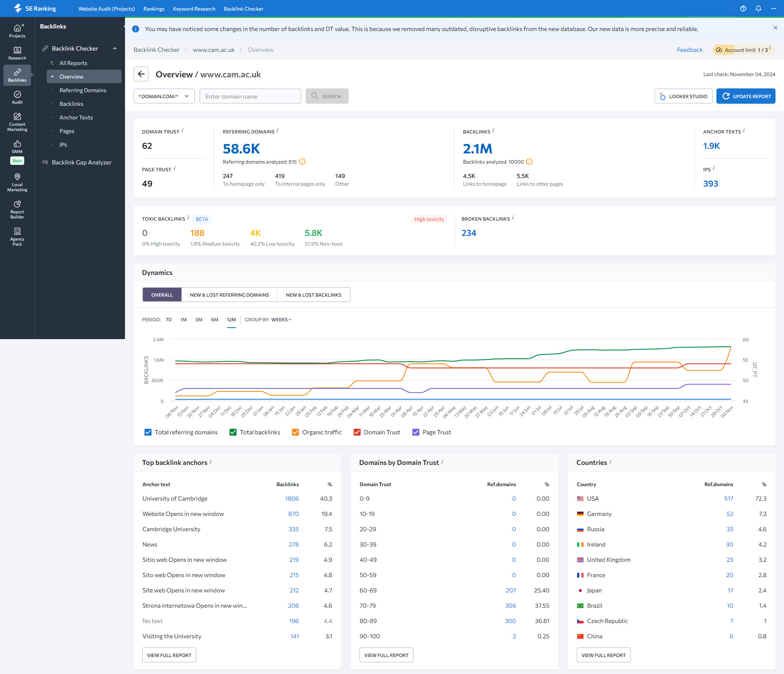Image resolution: width=784 pixels, height=674 pixels.
Task: Click the Update Report button
Action: pos(746,96)
